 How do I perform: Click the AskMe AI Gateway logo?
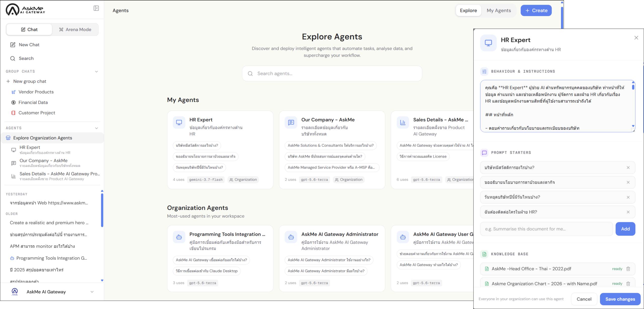click(x=25, y=10)
